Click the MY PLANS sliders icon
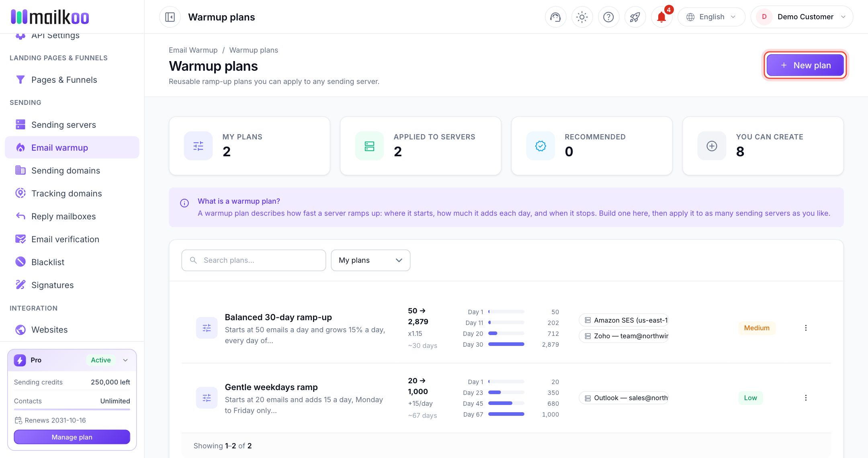 [198, 146]
